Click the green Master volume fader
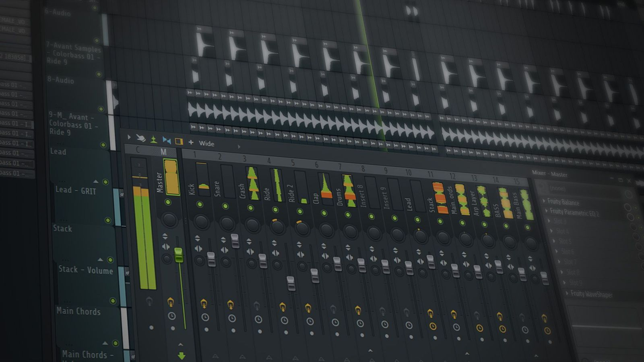644x362 pixels. click(x=178, y=255)
